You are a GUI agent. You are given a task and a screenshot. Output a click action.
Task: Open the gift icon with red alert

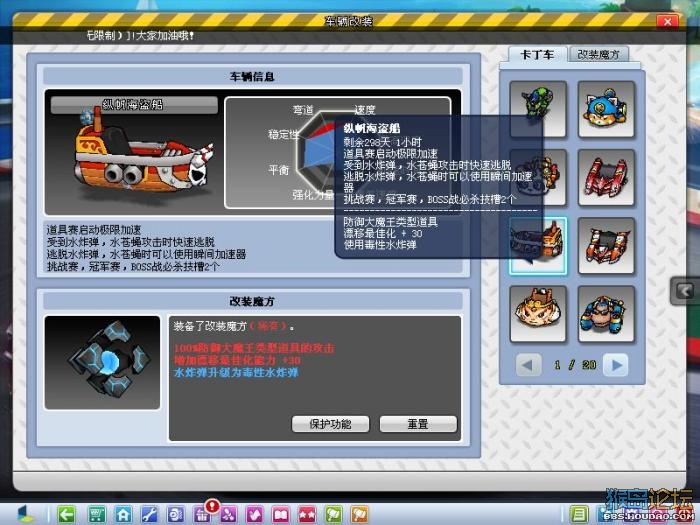[x=203, y=513]
